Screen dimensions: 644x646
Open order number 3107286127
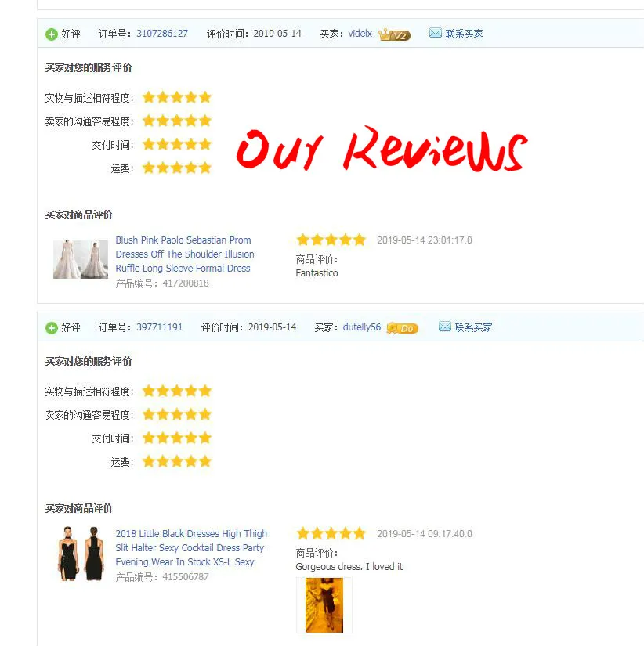pyautogui.click(x=162, y=34)
